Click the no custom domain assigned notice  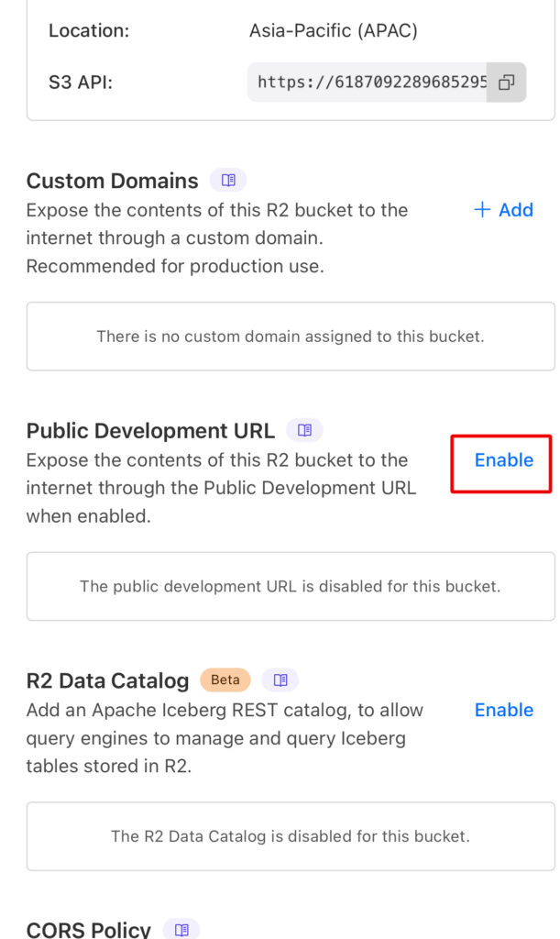(291, 337)
